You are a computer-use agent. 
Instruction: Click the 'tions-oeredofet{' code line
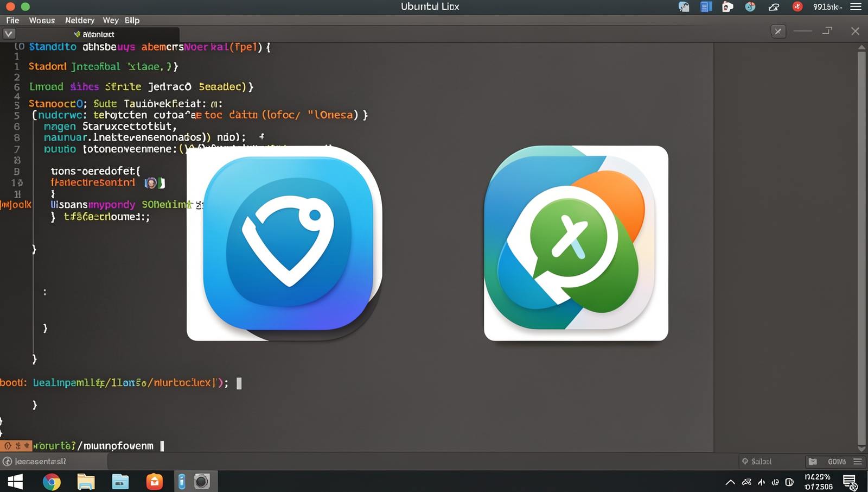pos(95,171)
